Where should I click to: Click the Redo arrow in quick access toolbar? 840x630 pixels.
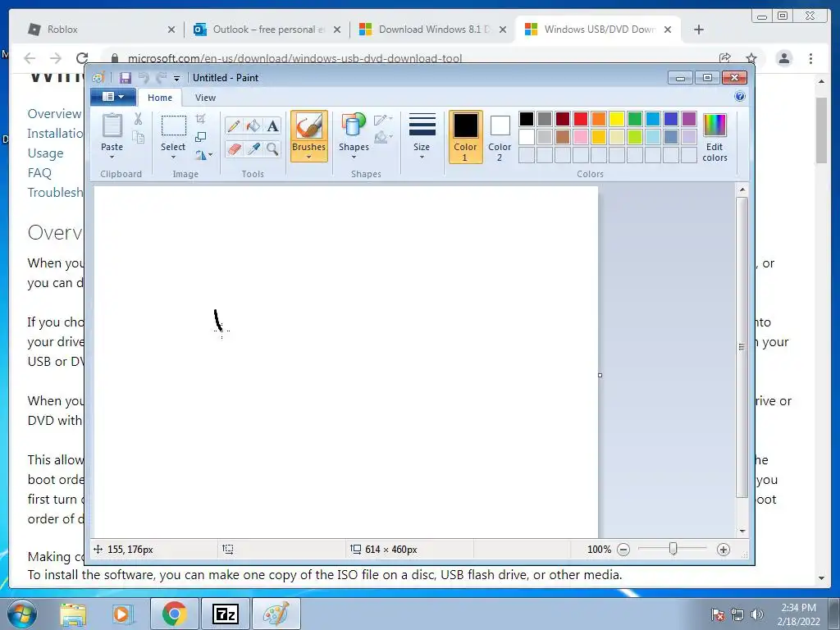[x=162, y=78]
